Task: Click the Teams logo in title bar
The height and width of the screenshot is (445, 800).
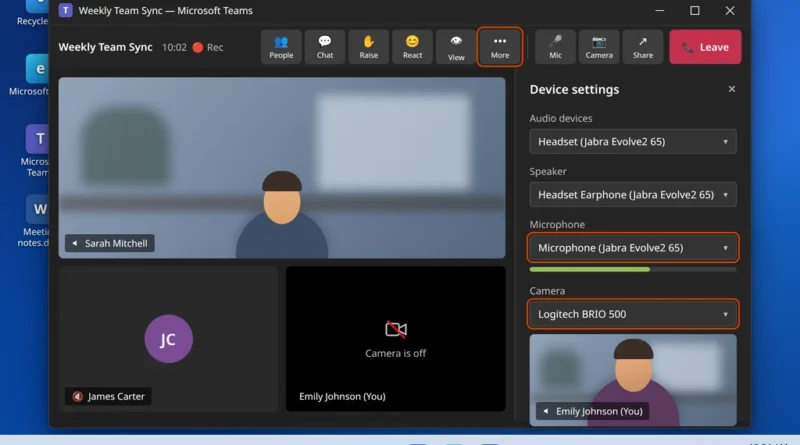Action: coord(65,10)
